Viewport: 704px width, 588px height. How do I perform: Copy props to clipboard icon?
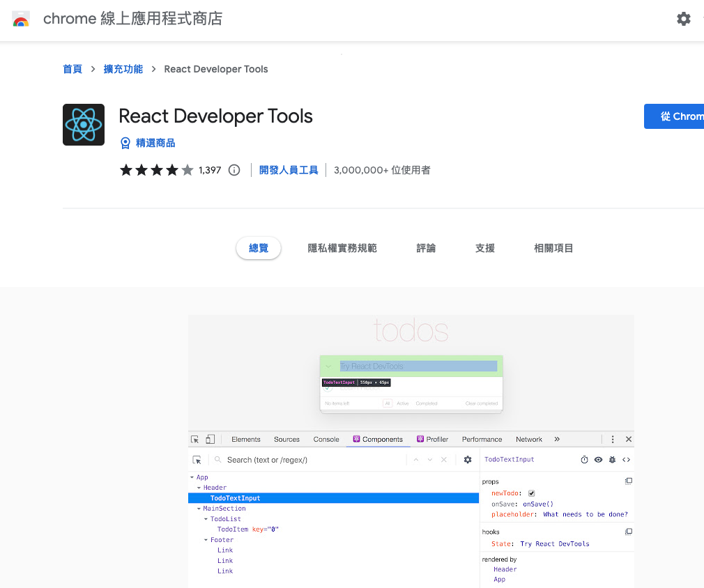pos(629,481)
